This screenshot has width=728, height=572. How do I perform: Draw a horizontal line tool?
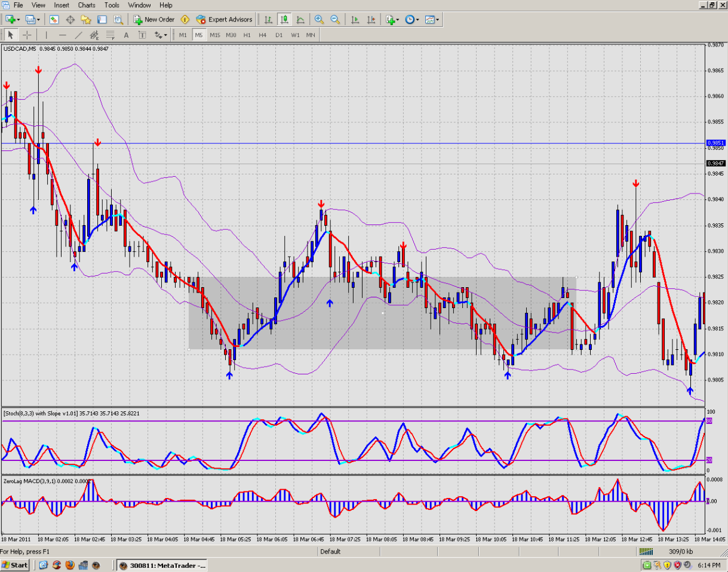(62, 35)
